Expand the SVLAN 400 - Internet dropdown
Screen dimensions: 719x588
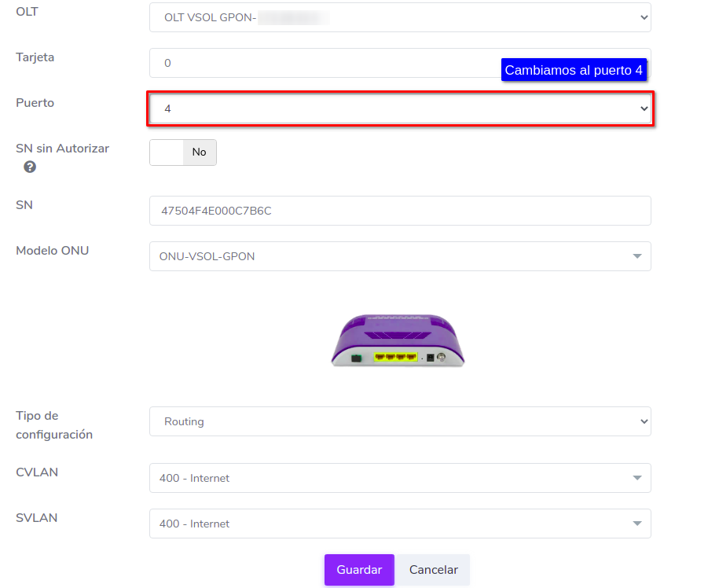[x=399, y=524]
